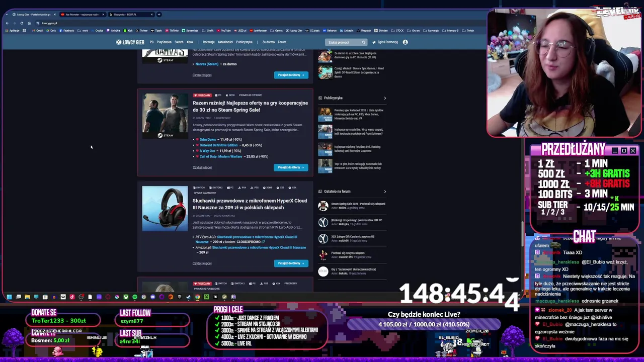
Task: Open Kick bookmark
Action: point(128,31)
